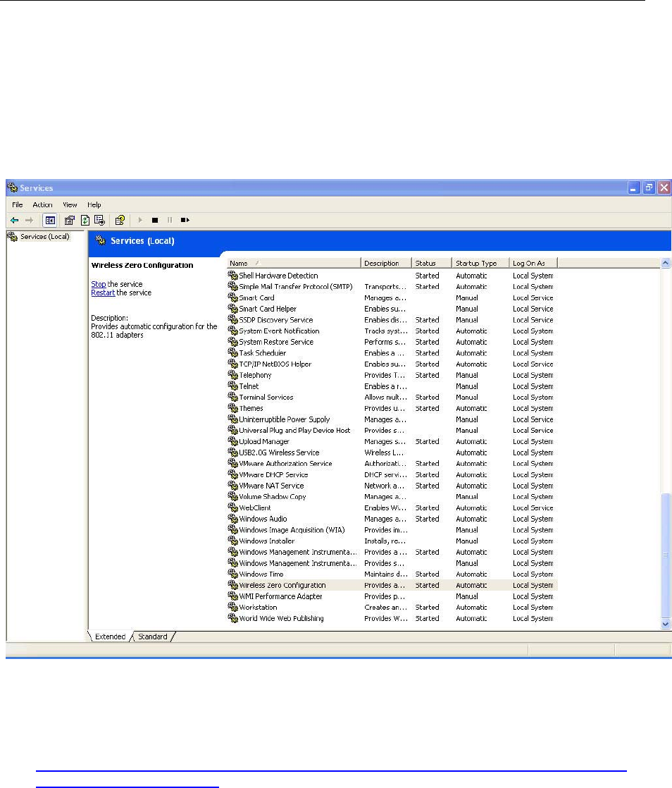The height and width of the screenshot is (788, 672).
Task: Select the VMware Authorization Service row
Action: (392, 463)
